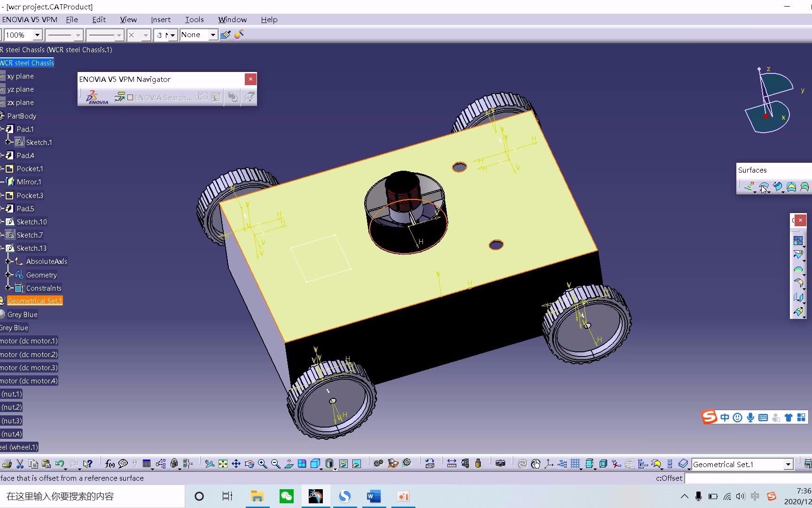Select Mirror.1 in the specification tree
This screenshot has width=812, height=508.
pos(29,182)
